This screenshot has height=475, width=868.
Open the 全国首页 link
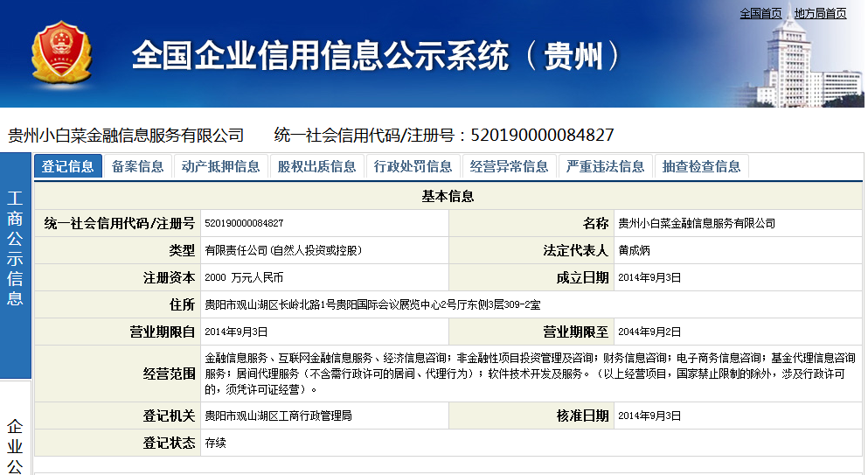760,13
